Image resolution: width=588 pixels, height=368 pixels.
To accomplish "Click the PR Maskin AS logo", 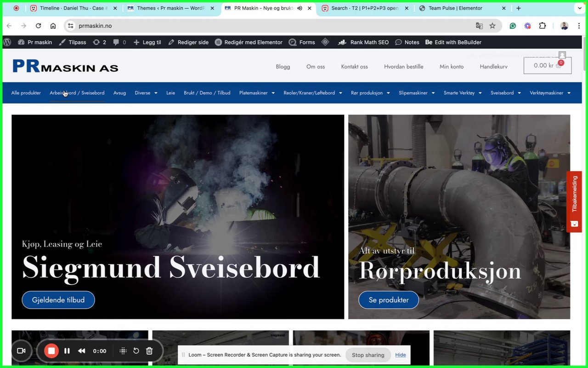I will click(65, 66).
